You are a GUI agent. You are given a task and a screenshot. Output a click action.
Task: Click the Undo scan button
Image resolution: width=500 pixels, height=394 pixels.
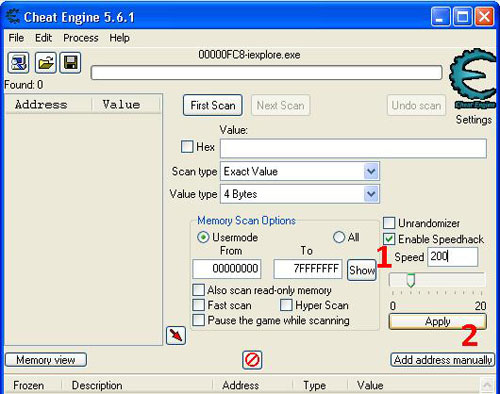coord(416,105)
